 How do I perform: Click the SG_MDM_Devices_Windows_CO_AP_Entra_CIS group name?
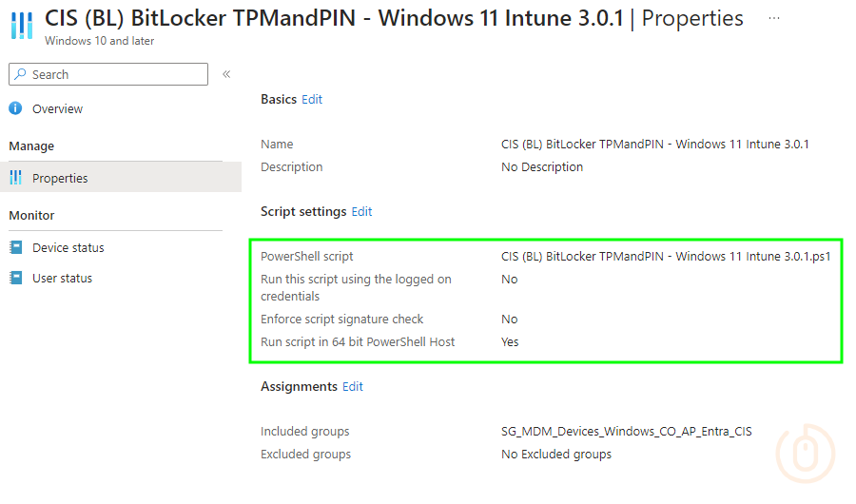pyautogui.click(x=626, y=431)
